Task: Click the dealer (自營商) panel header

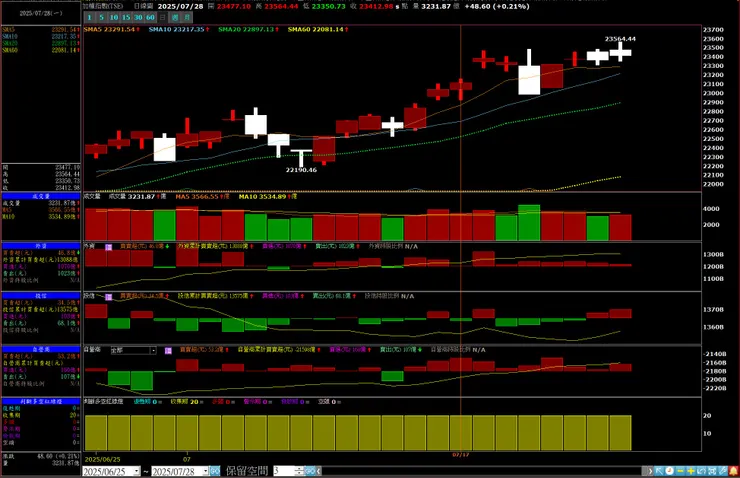Action: (x=41, y=349)
